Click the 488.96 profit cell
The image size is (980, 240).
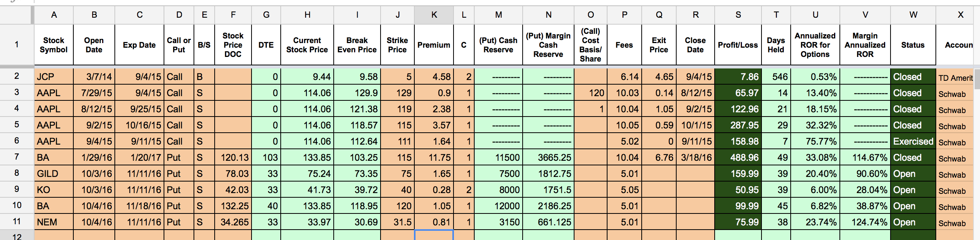point(738,158)
